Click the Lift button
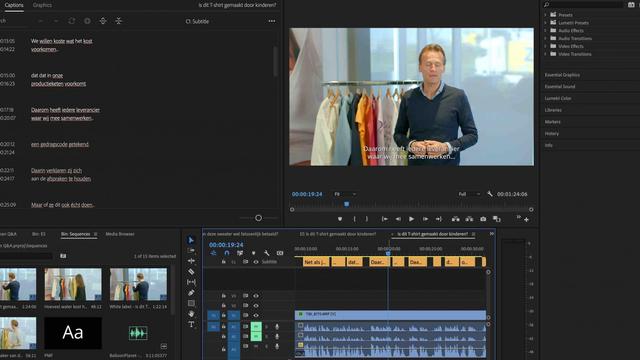Viewport: 640px width, 360px height. (x=456, y=219)
